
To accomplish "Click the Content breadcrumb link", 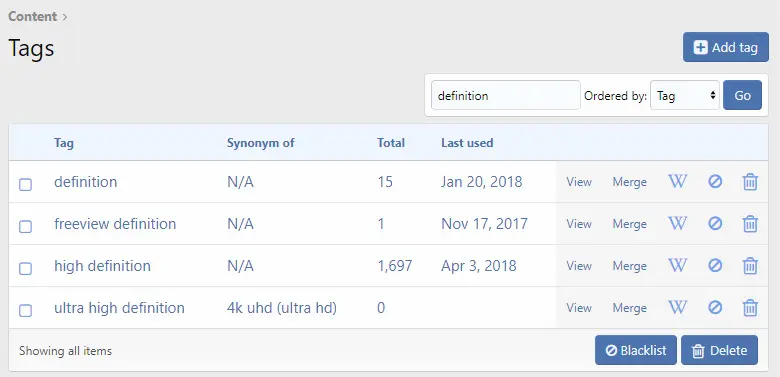I will click(32, 16).
